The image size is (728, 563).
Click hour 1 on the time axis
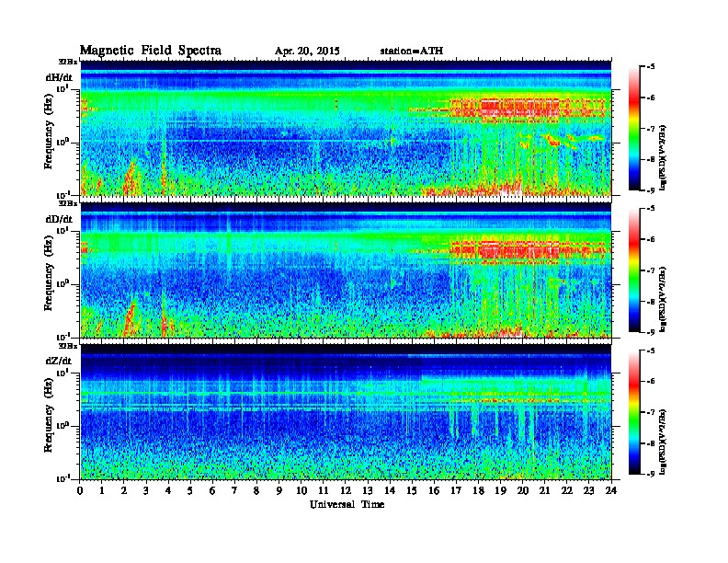click(102, 490)
